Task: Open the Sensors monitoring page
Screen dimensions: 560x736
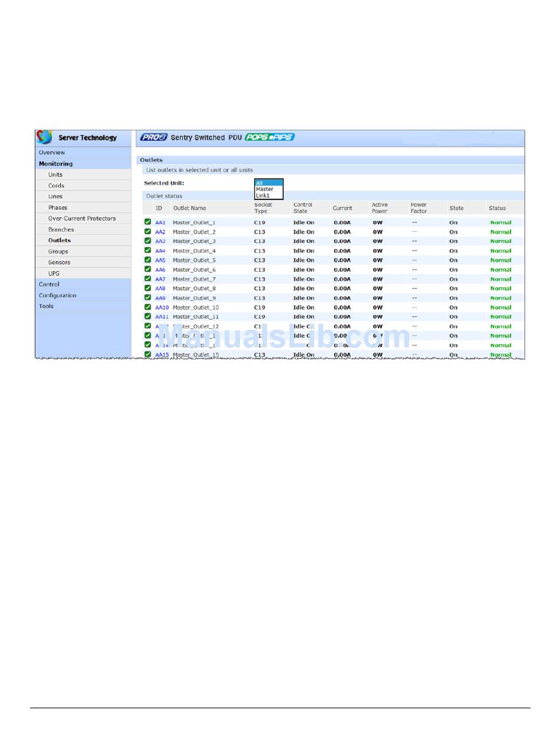Action: point(59,262)
